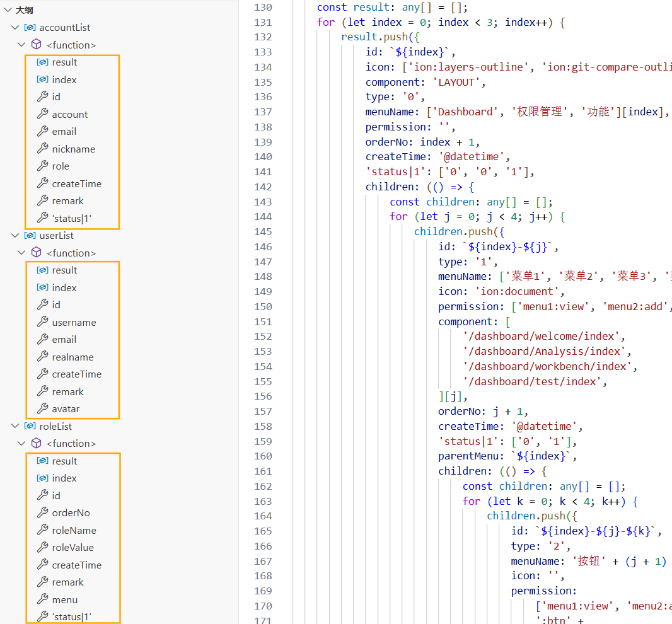Collapse the 大纲 outline panel
Screen dimensions: 672x624
coord(8,10)
